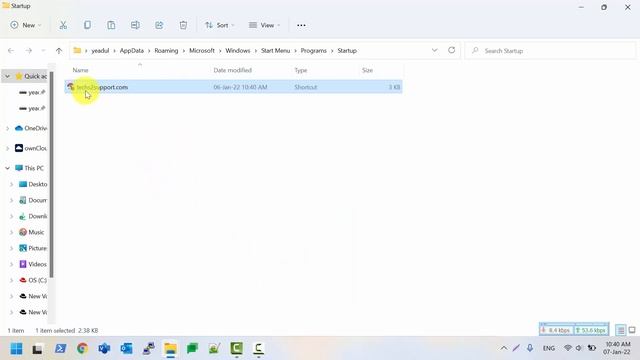640x360 pixels.
Task: Refresh the Startup folder
Action: pos(451,50)
